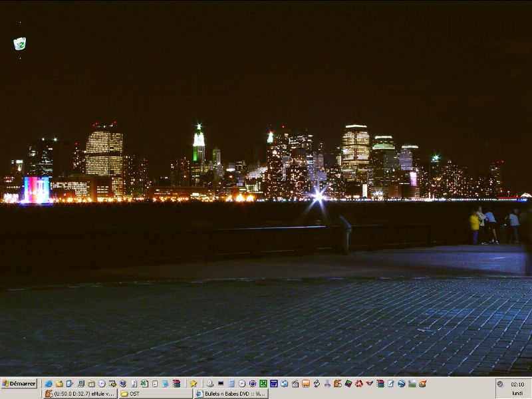532x399 pixels.
Task: Click the clapperboard movie icon in toolbar
Action: pyautogui.click(x=295, y=384)
